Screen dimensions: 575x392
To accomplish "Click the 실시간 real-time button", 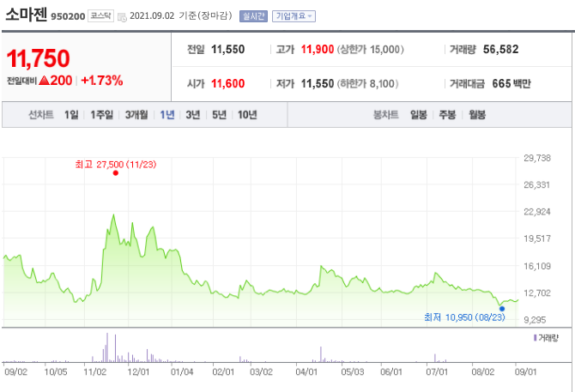I will point(253,16).
